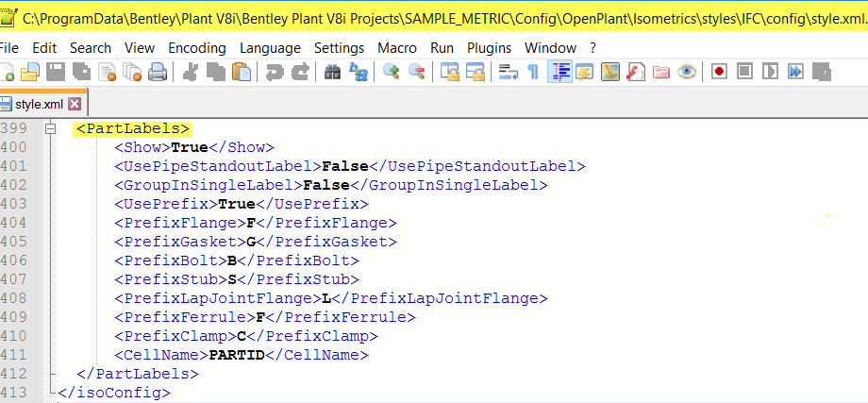
Task: Click the New file toolbar icon
Action: tap(6, 72)
